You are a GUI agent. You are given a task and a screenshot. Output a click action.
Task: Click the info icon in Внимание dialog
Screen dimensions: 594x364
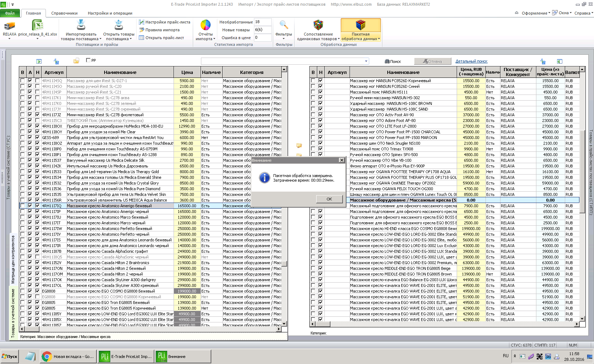pyautogui.click(x=265, y=178)
